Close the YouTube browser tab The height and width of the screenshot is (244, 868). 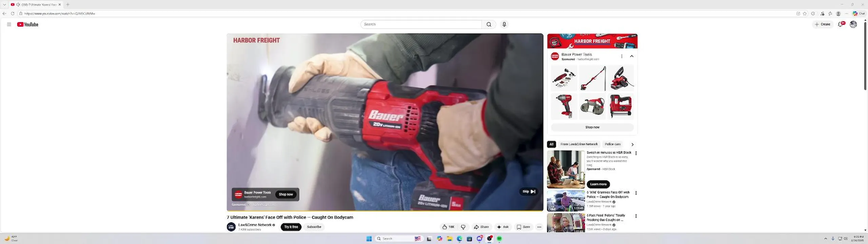click(59, 4)
